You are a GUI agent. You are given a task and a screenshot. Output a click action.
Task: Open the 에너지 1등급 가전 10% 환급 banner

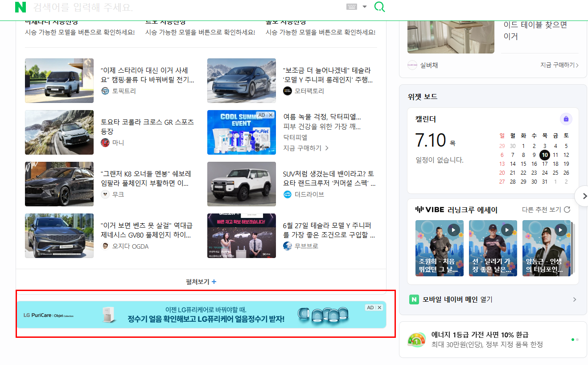click(493, 340)
